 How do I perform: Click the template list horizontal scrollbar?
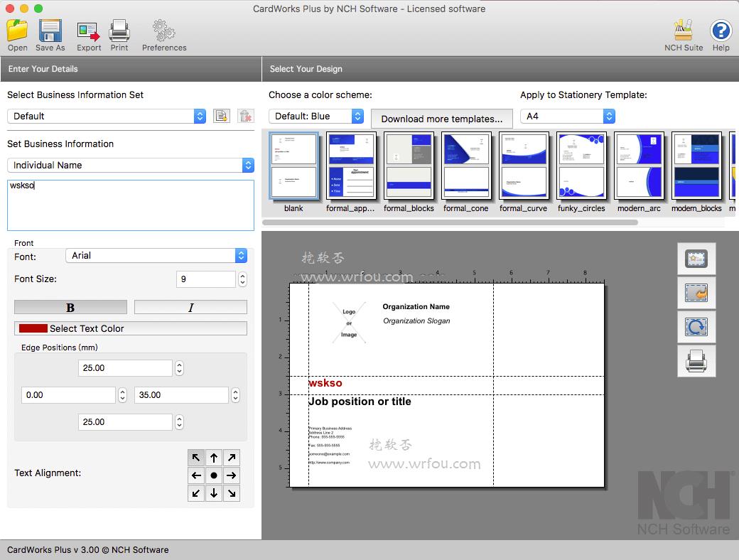pos(450,222)
